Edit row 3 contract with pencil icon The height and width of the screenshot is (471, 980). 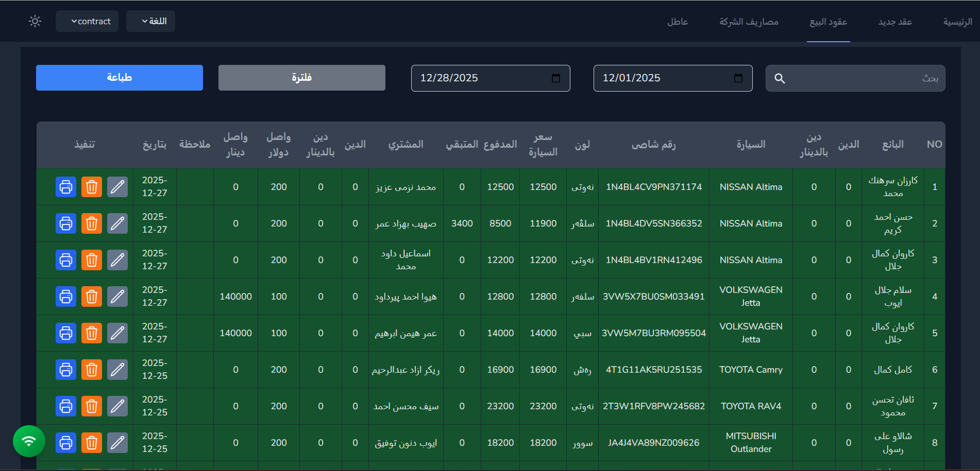click(117, 260)
